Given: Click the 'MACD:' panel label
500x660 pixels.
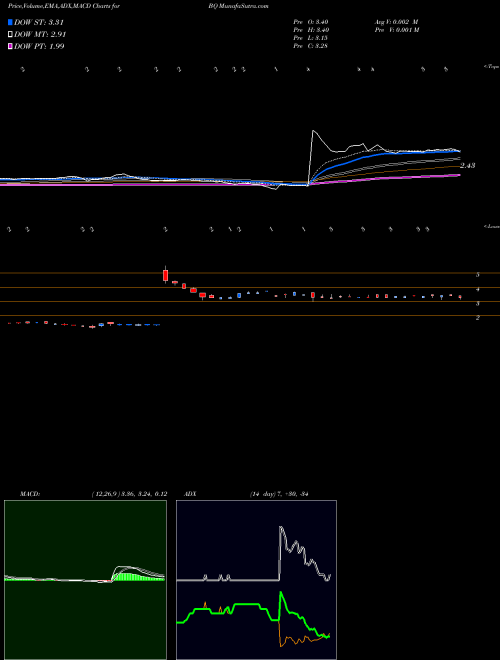Looking at the screenshot, I should tap(30, 494).
